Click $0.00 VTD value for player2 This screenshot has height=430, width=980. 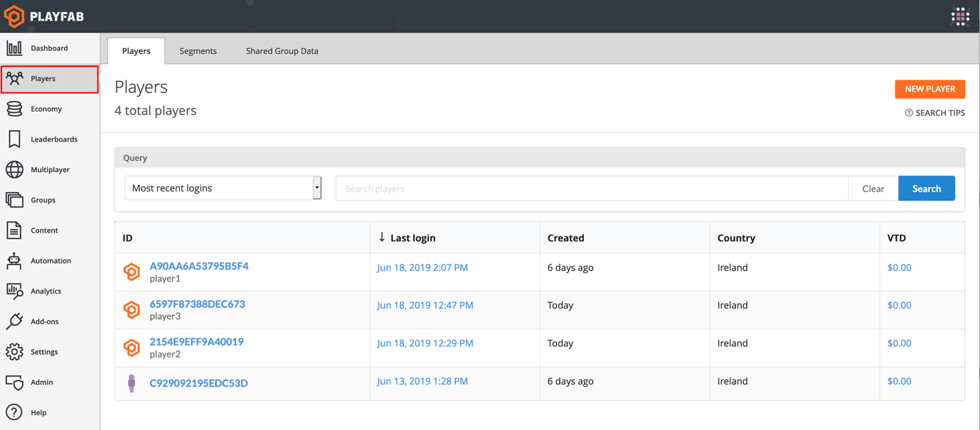tap(899, 343)
